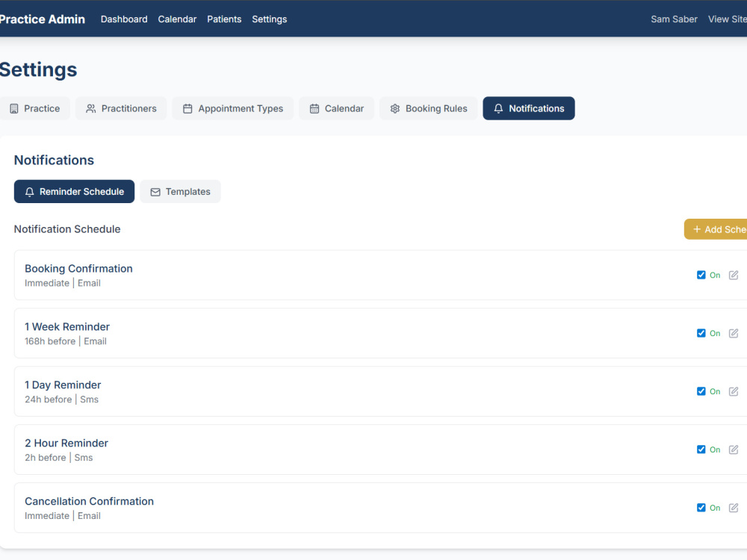Open Settings in the top navigation

269,19
